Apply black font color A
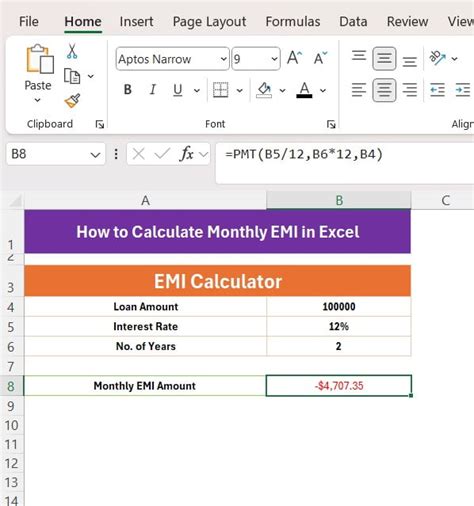Viewport: 474px width, 506px height. (x=304, y=90)
